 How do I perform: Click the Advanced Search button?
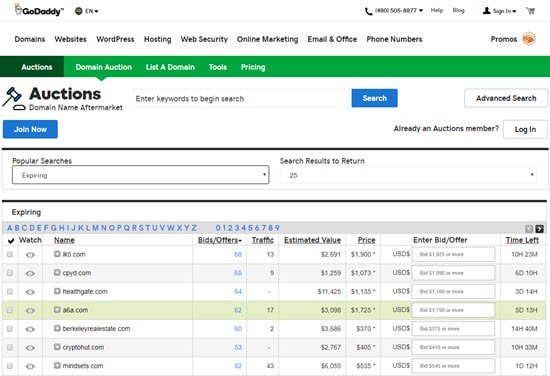click(506, 98)
